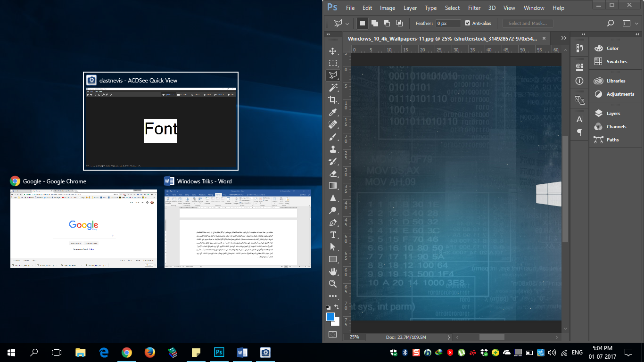Select the Clone Stamp tool
Image resolution: width=644 pixels, height=362 pixels.
pyautogui.click(x=333, y=149)
